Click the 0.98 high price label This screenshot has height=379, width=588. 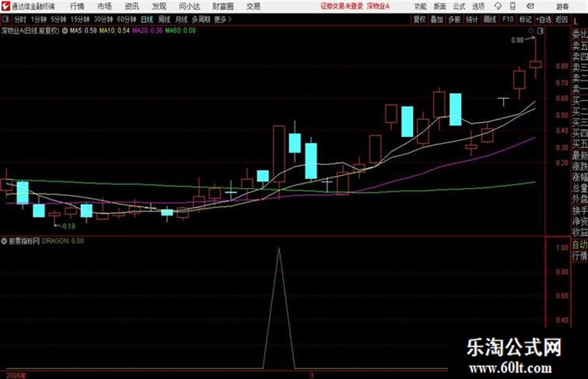coord(517,40)
